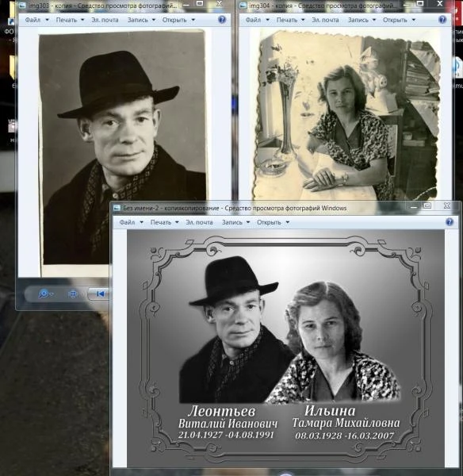Click the window icon of img304 title bar

pyautogui.click(x=243, y=6)
